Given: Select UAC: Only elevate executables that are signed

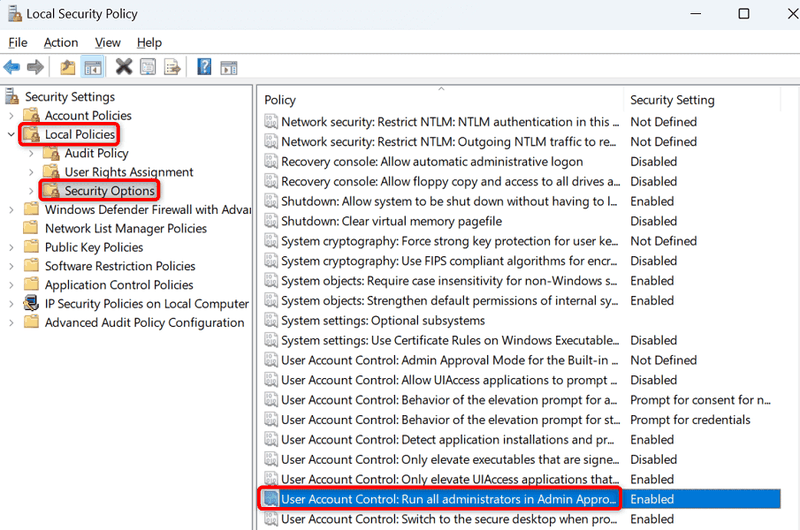Looking at the screenshot, I should [450, 460].
